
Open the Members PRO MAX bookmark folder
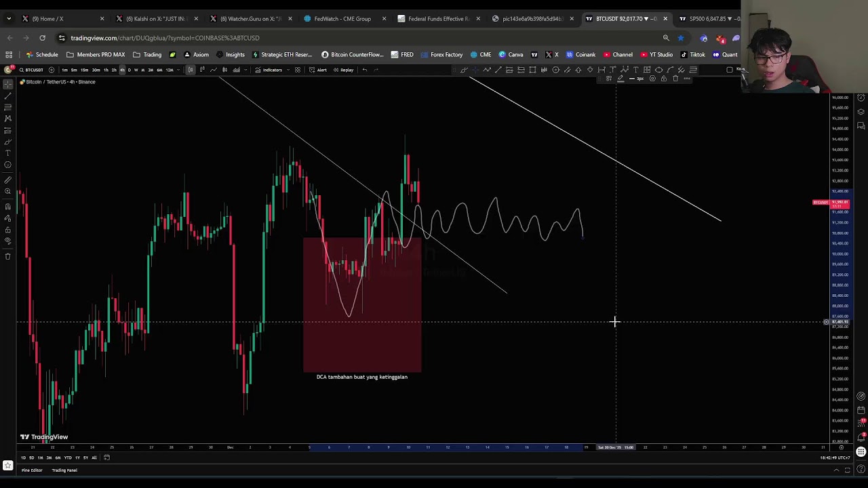[x=95, y=55]
